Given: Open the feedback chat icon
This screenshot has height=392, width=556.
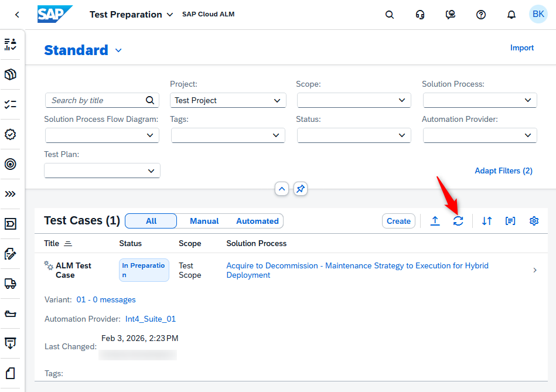Looking at the screenshot, I should tap(451, 15).
